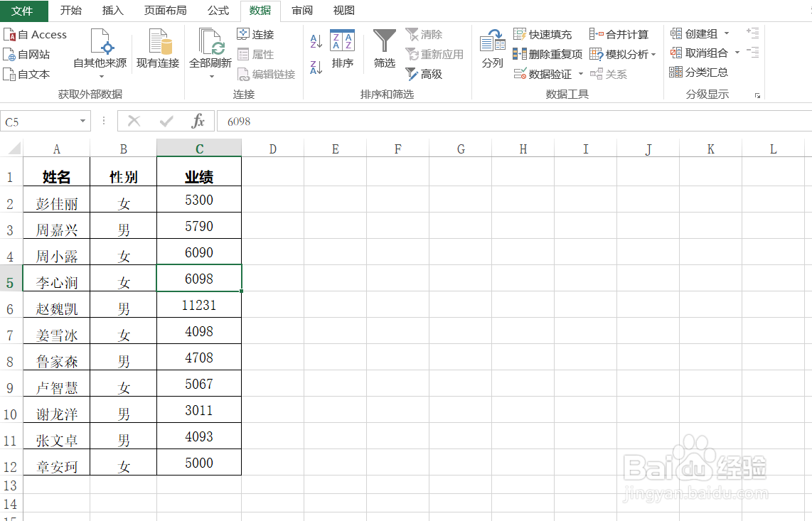
Task: Open the 数据验证 dropdown arrow
Action: [x=581, y=74]
